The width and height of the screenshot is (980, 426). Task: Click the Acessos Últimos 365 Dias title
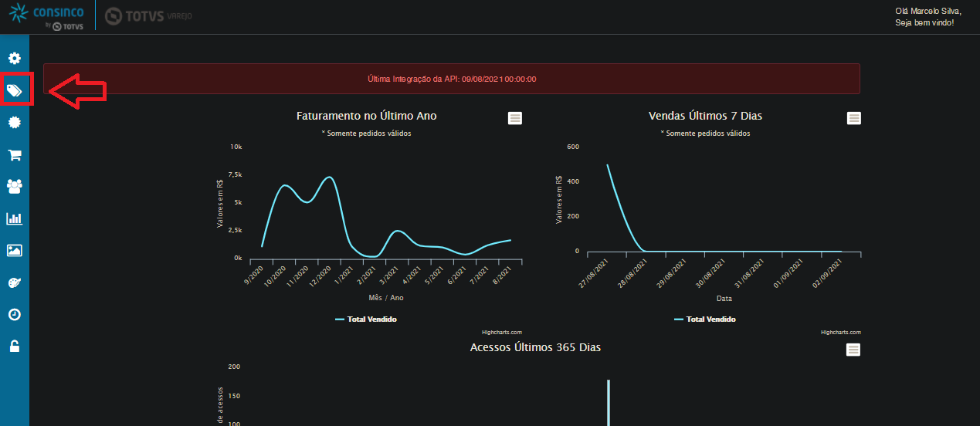point(535,347)
